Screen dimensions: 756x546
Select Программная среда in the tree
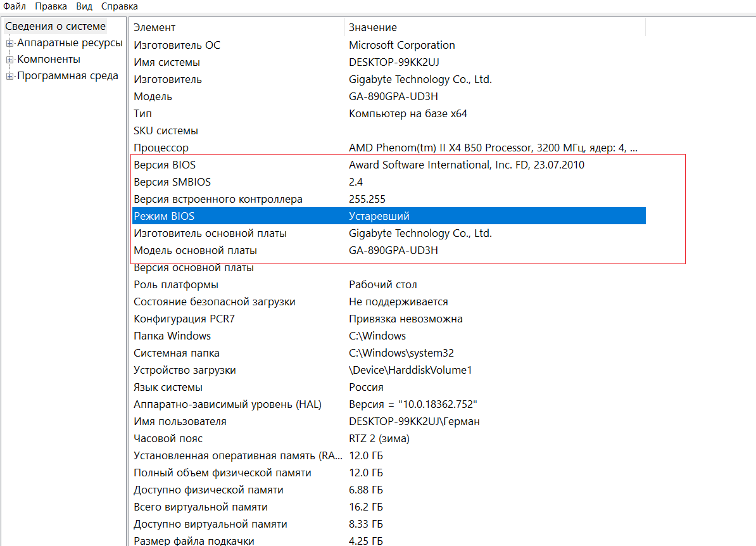68,76
